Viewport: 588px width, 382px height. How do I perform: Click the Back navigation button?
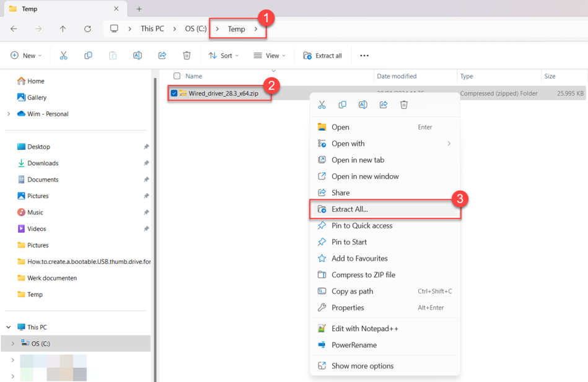[14, 28]
